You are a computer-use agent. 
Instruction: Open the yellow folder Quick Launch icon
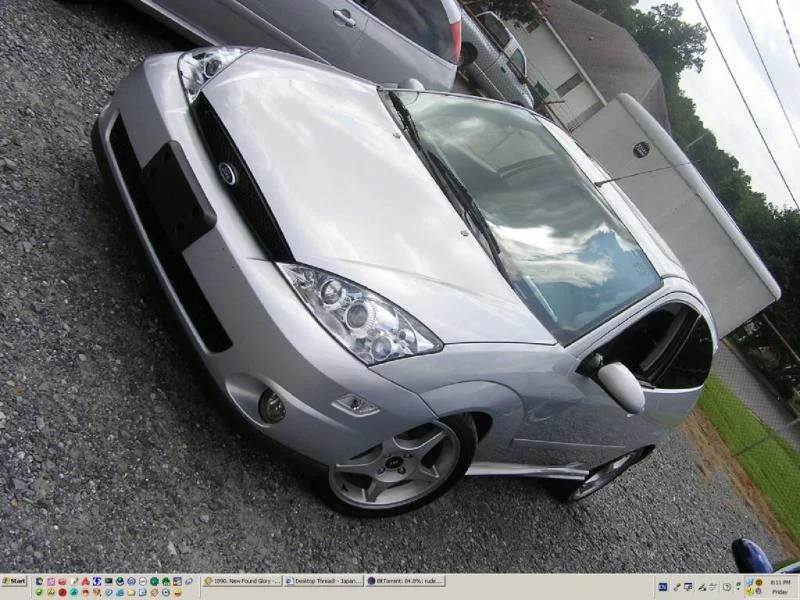pos(132,592)
